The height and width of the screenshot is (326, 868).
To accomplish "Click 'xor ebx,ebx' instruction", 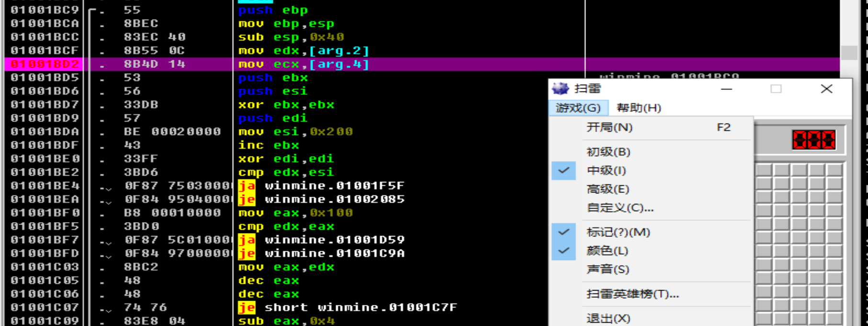I will [286, 104].
